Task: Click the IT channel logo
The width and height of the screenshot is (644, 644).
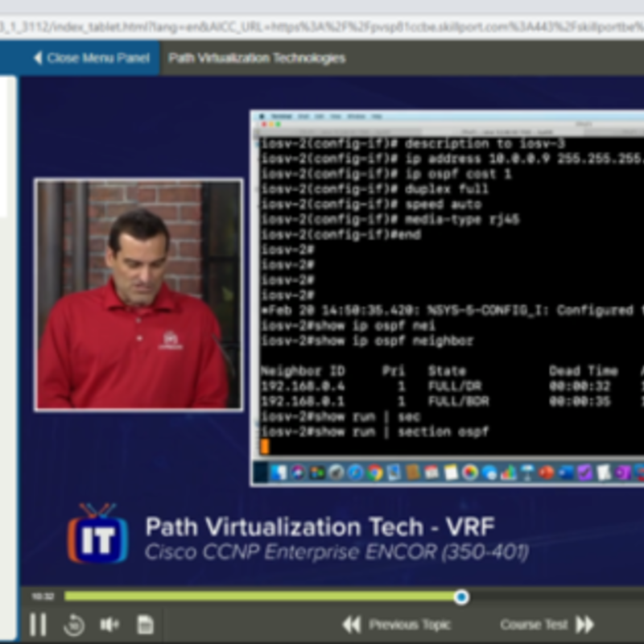Action: [x=97, y=532]
